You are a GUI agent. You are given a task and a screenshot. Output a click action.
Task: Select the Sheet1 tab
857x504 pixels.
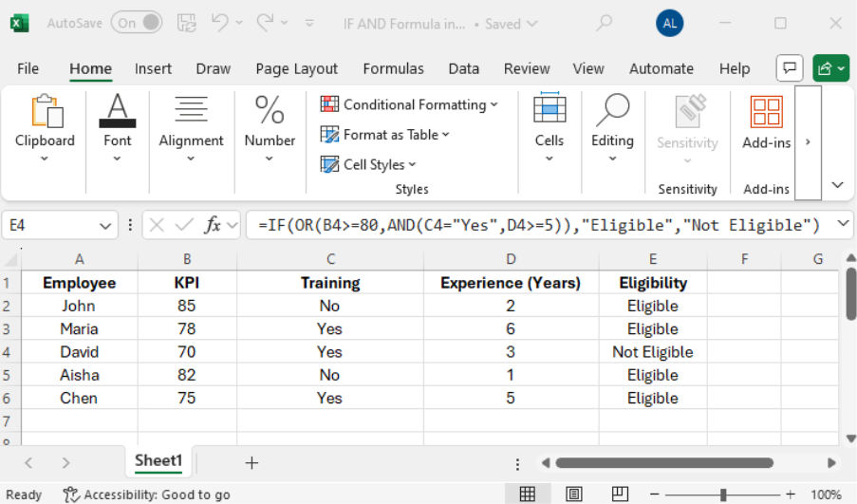(x=158, y=461)
